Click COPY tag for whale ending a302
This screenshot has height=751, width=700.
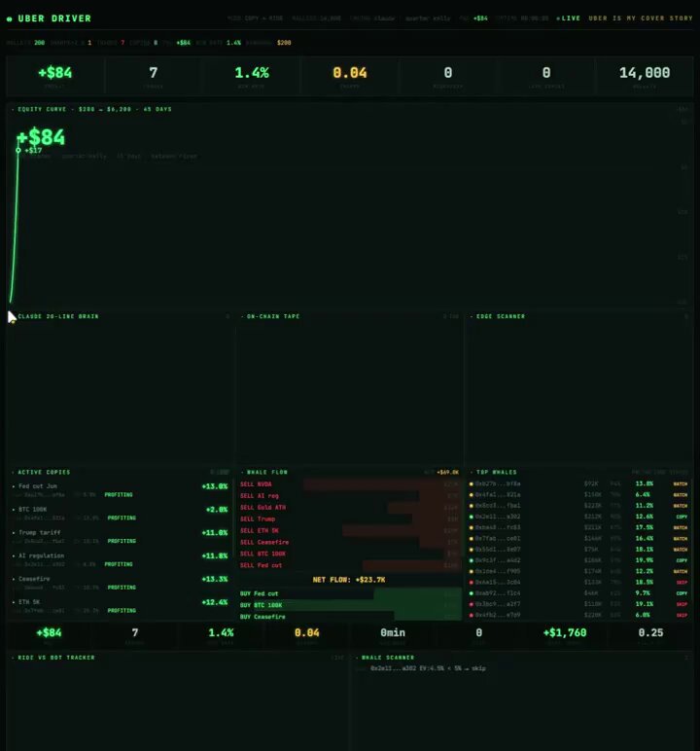(x=682, y=517)
